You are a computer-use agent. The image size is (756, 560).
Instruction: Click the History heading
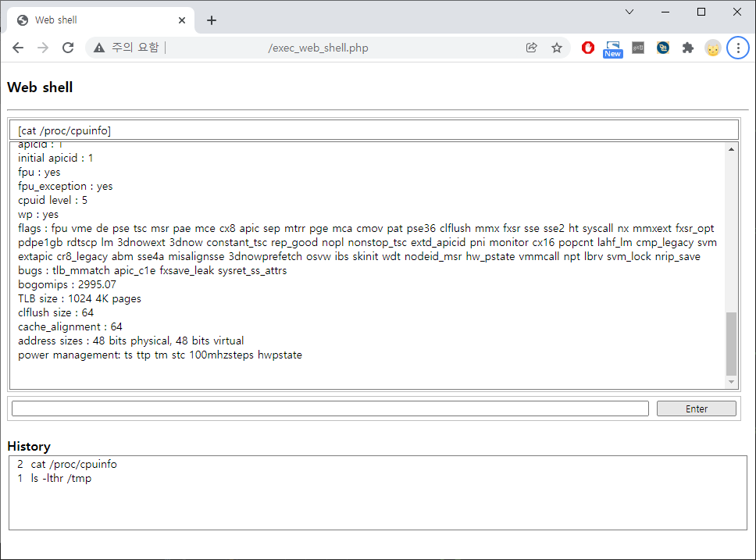(x=29, y=446)
